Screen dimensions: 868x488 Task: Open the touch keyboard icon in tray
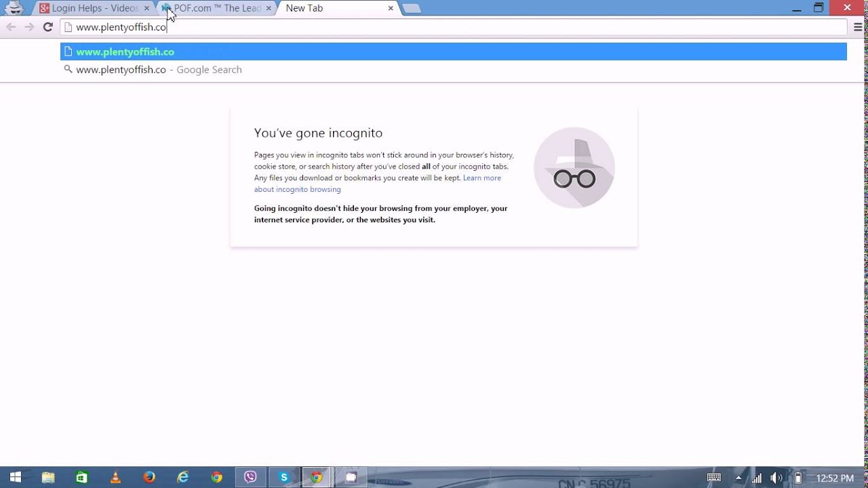714,478
